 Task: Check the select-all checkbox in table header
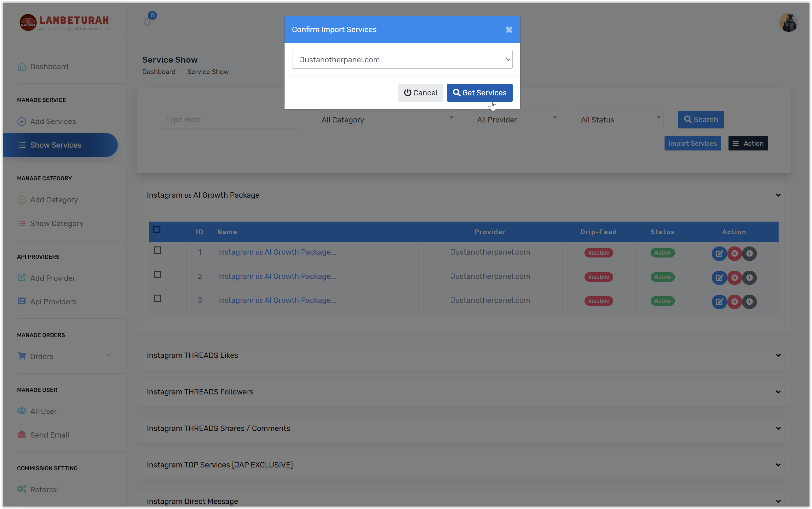157,229
